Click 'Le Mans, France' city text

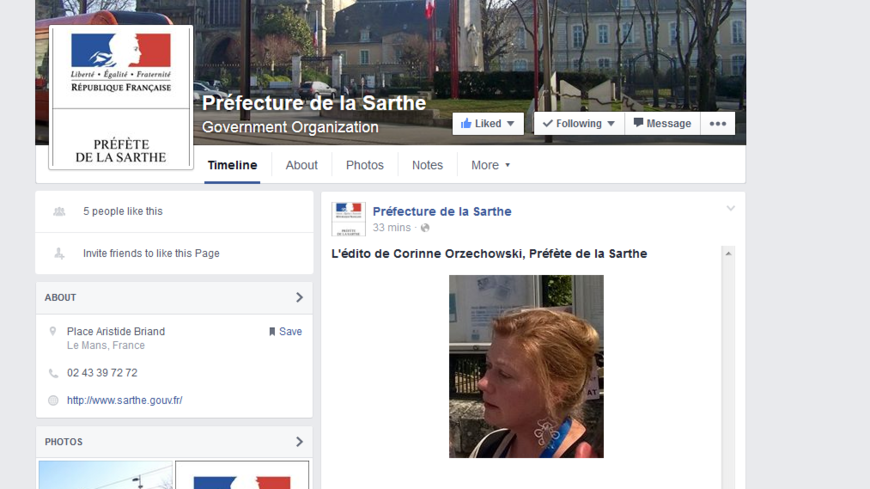coord(106,345)
